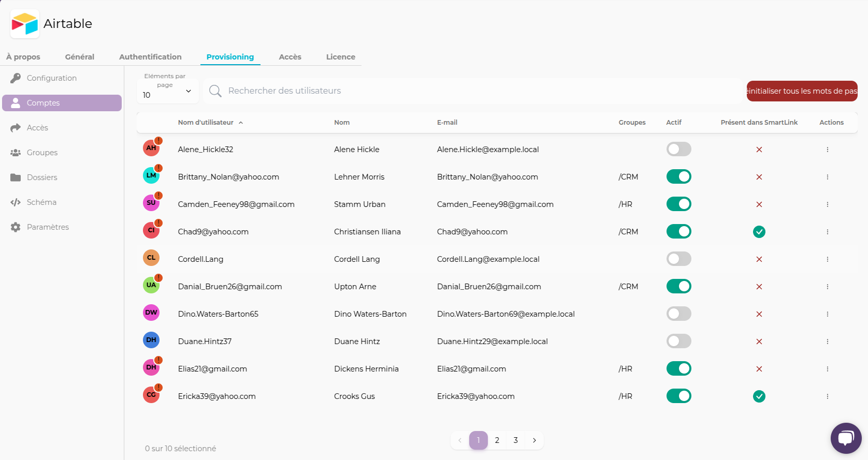This screenshot has height=460, width=868.
Task: Turn on Actif toggle for Duane.Hintz37
Action: (x=678, y=342)
